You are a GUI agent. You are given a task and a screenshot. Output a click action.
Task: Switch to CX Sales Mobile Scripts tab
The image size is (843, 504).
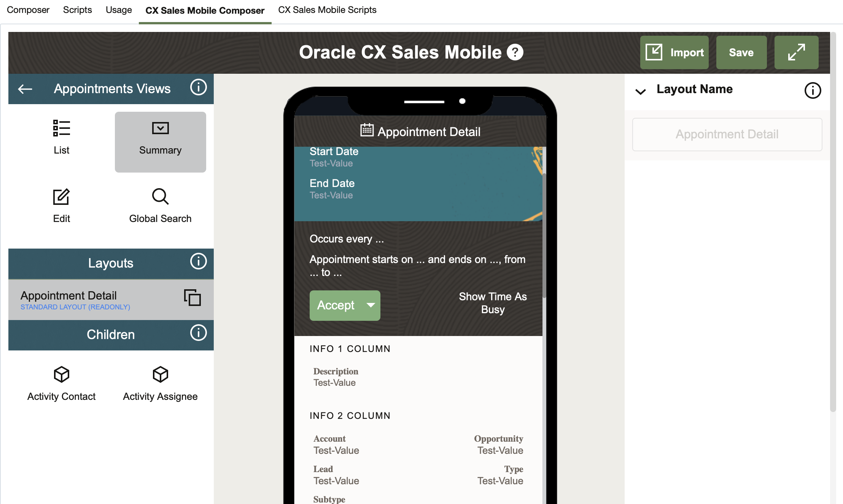[327, 10]
